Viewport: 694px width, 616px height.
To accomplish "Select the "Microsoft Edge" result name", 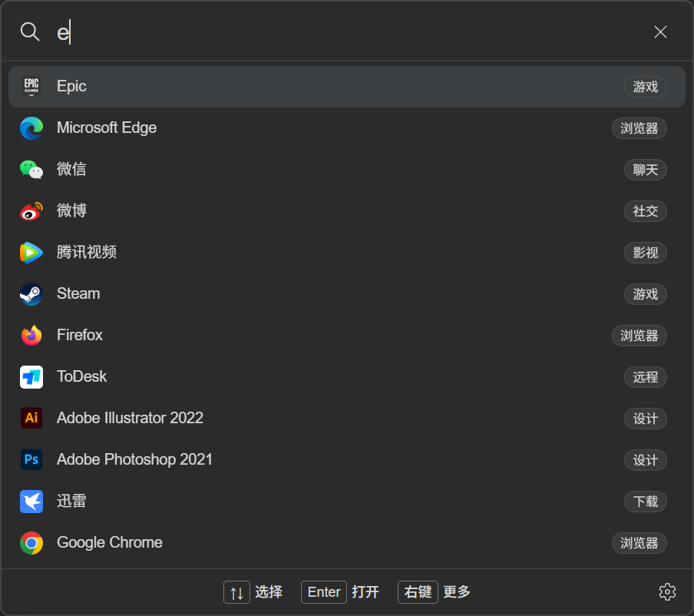I will pyautogui.click(x=107, y=128).
